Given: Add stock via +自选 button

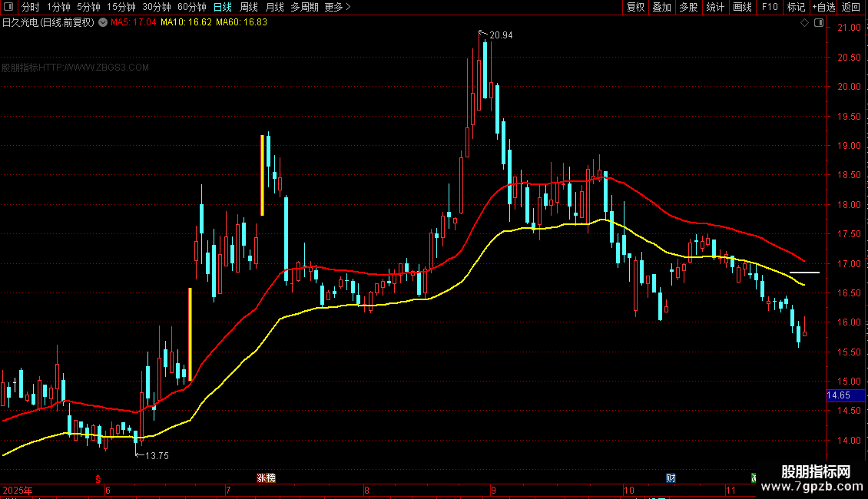Looking at the screenshot, I should tap(823, 7).
